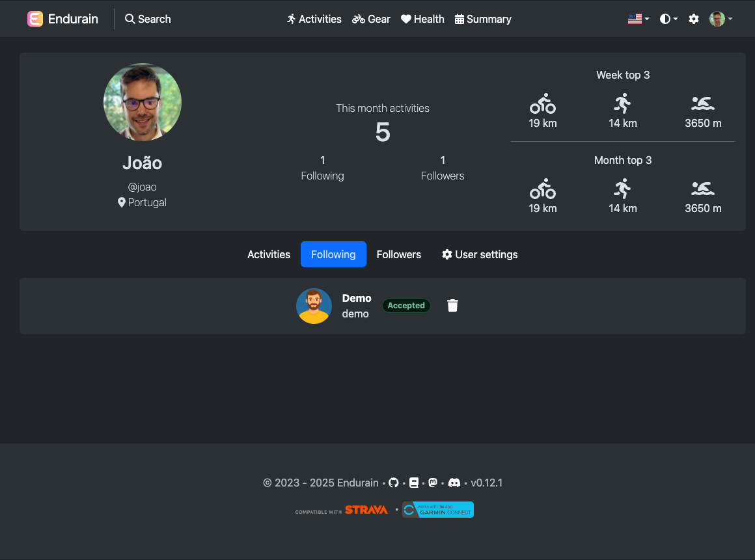Click the Month top 3 heading
The height and width of the screenshot is (560, 755).
(623, 160)
